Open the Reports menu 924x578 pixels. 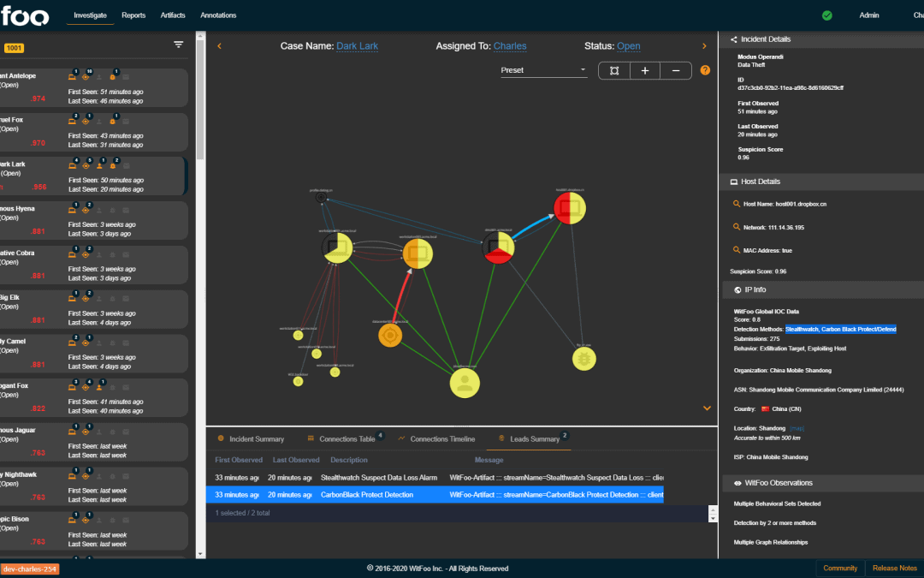coord(133,15)
